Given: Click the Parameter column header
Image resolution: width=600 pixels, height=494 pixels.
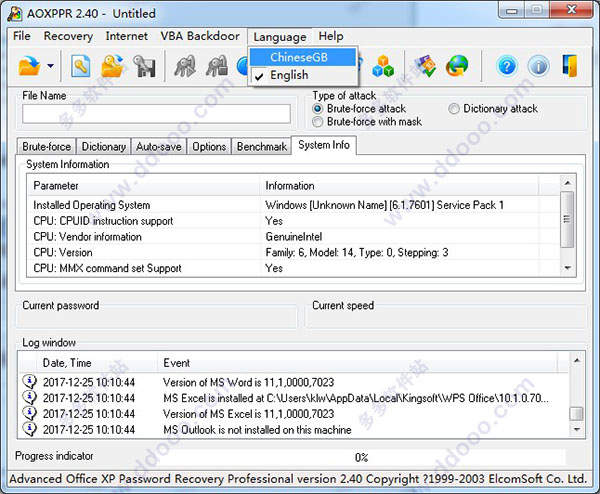Looking at the screenshot, I should coord(143,186).
